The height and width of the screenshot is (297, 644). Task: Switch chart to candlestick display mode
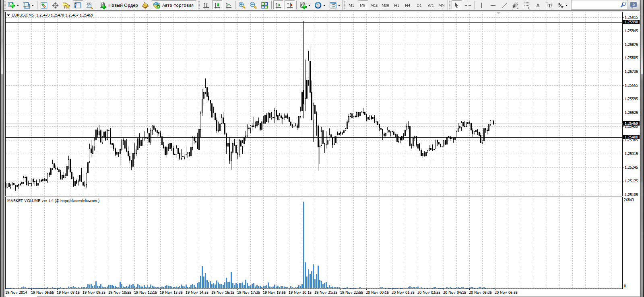(x=217, y=5)
